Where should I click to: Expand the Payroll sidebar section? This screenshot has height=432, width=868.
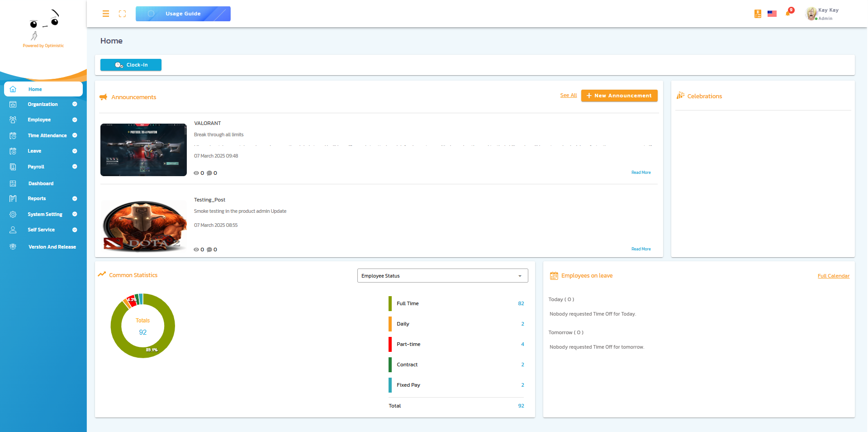point(75,167)
